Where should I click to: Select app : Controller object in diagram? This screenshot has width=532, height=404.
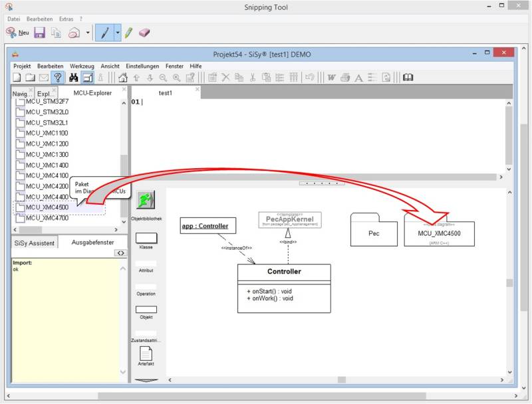tap(208, 226)
